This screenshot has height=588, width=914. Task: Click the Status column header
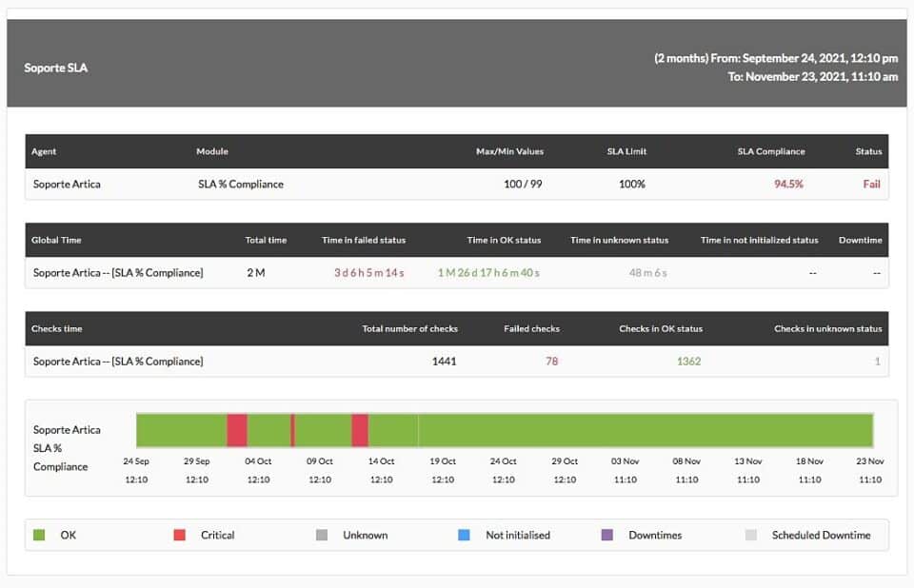click(x=868, y=151)
